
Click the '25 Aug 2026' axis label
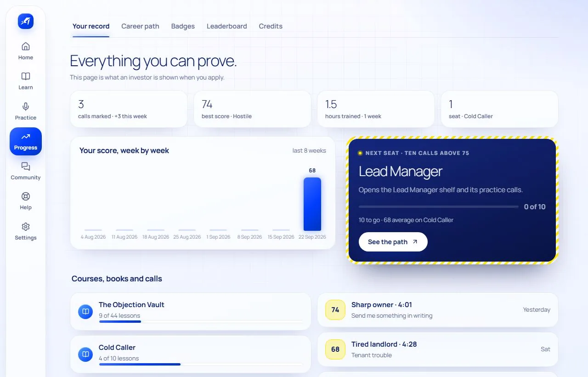[187, 237]
